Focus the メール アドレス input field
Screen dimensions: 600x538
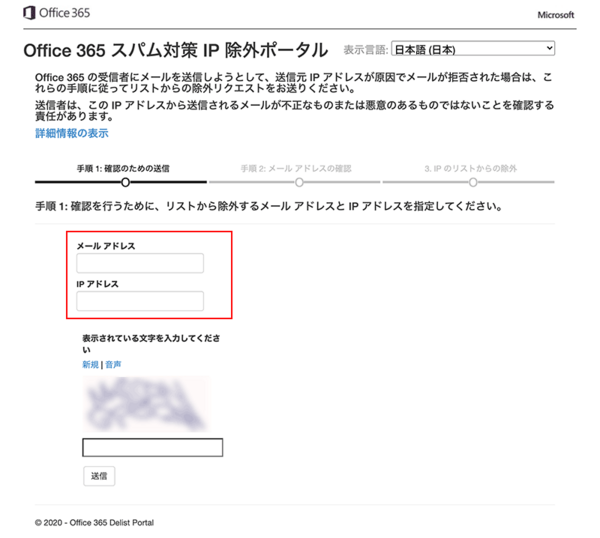140,263
